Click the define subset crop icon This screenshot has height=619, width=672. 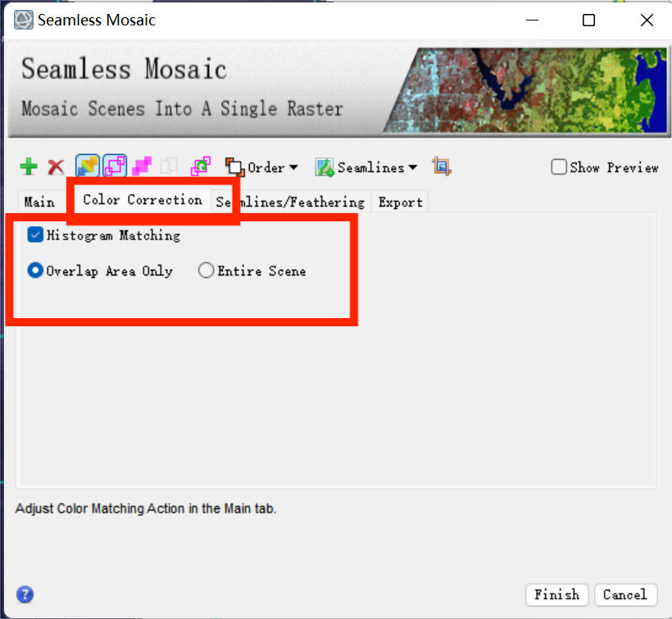442,166
